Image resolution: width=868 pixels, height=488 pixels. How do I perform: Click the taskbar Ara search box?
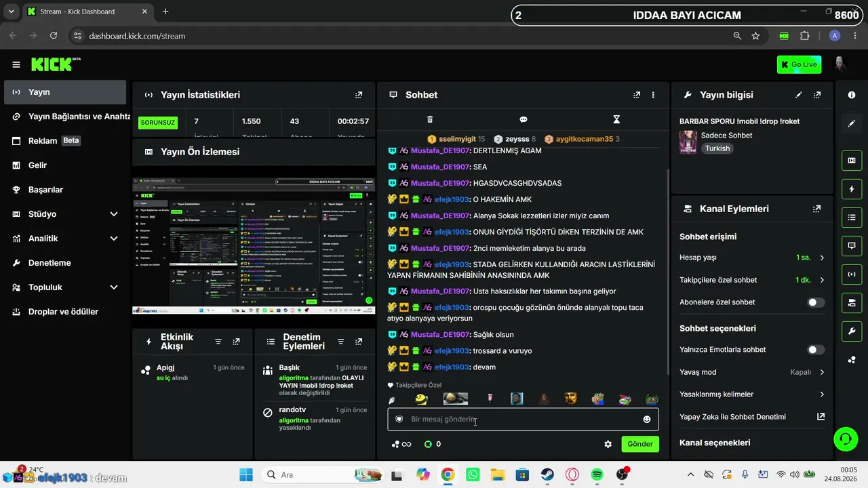click(323, 474)
